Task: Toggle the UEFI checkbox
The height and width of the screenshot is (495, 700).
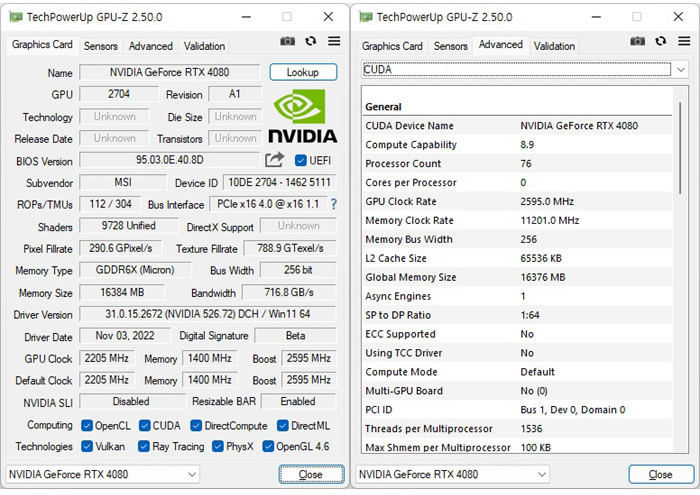Action: click(301, 160)
